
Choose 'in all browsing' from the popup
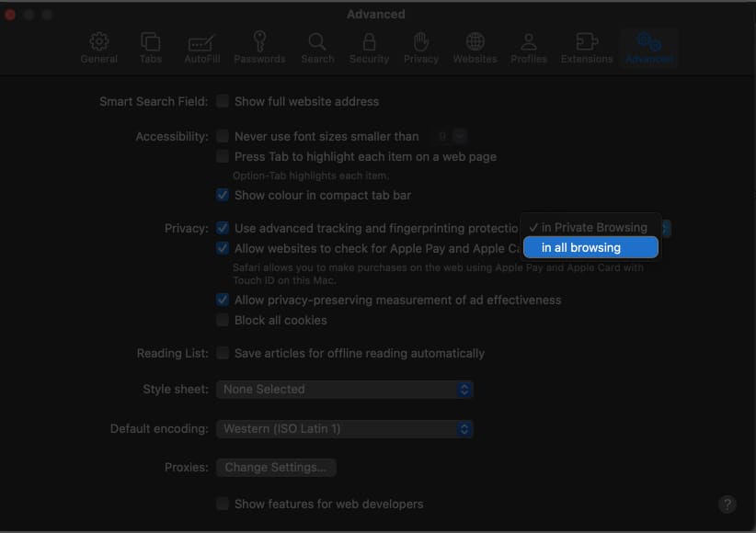pos(590,247)
